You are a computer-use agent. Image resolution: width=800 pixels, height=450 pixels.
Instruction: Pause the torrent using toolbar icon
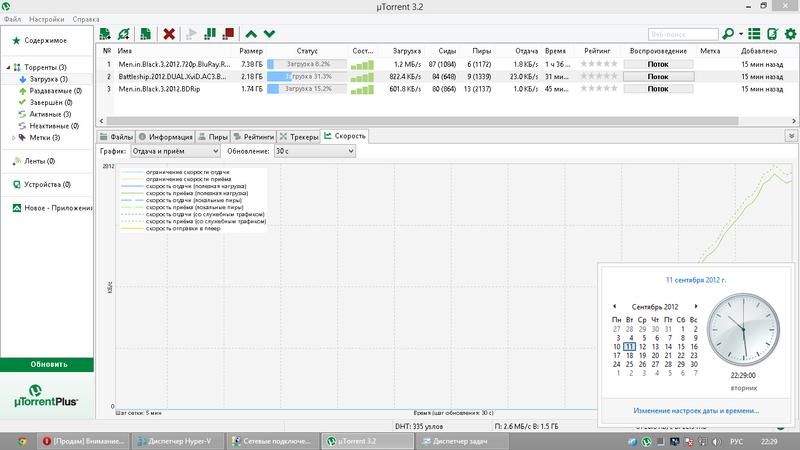pyautogui.click(x=210, y=34)
